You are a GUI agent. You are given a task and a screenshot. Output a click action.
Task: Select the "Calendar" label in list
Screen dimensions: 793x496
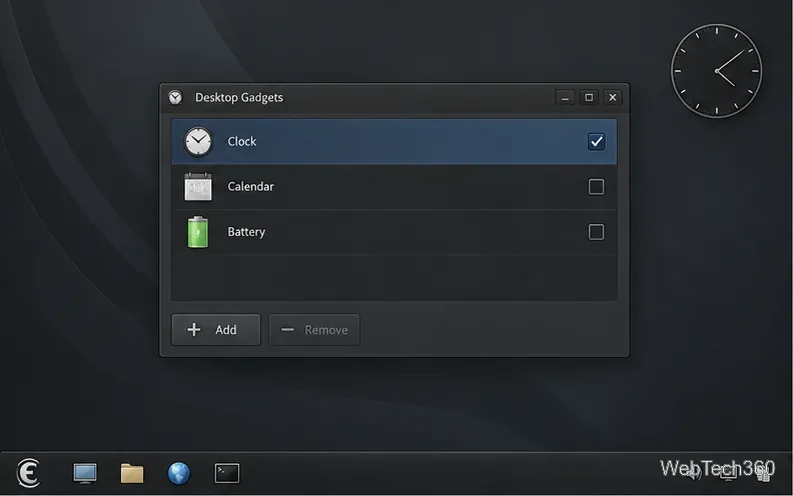click(250, 187)
